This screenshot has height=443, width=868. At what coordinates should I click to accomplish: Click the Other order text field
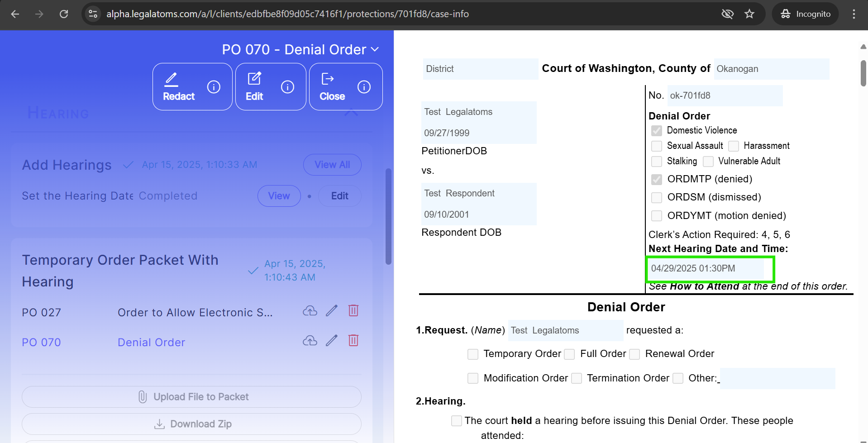[777, 378]
